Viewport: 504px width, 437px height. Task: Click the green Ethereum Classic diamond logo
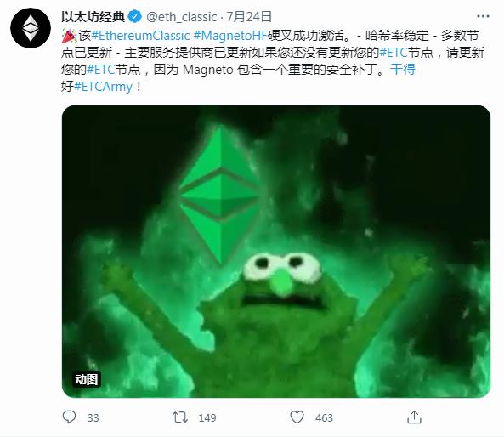point(219,195)
